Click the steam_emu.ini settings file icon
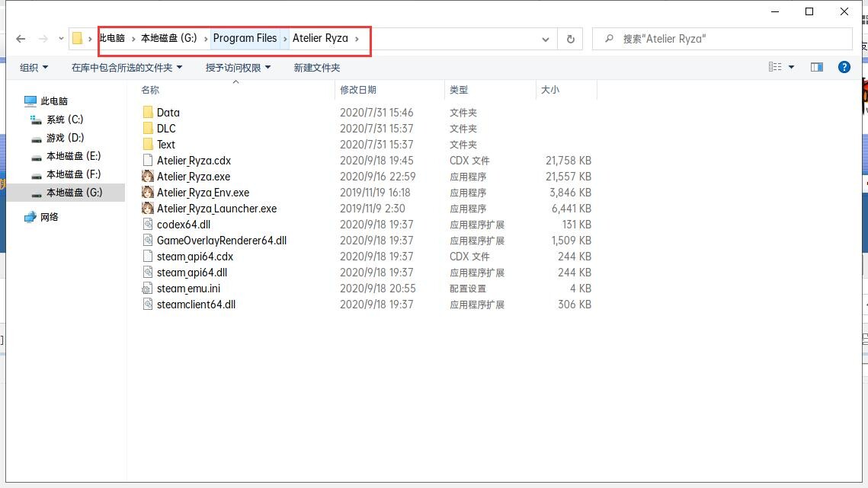Image resolution: width=868 pixels, height=488 pixels. [x=148, y=289]
